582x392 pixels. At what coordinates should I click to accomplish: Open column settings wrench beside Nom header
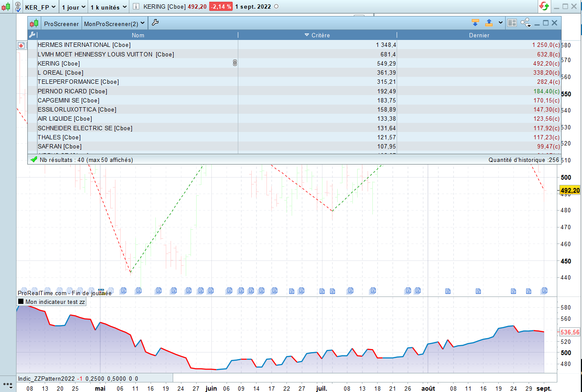tap(32, 35)
